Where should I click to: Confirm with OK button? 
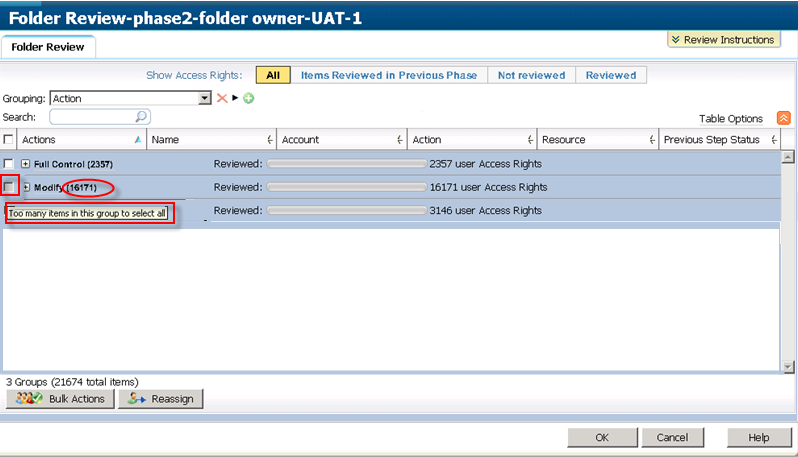click(x=602, y=437)
